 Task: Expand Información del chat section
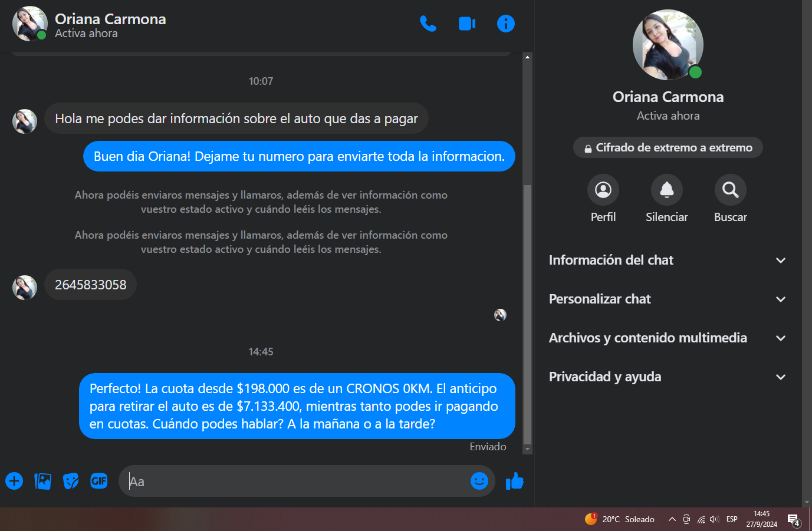click(x=668, y=260)
